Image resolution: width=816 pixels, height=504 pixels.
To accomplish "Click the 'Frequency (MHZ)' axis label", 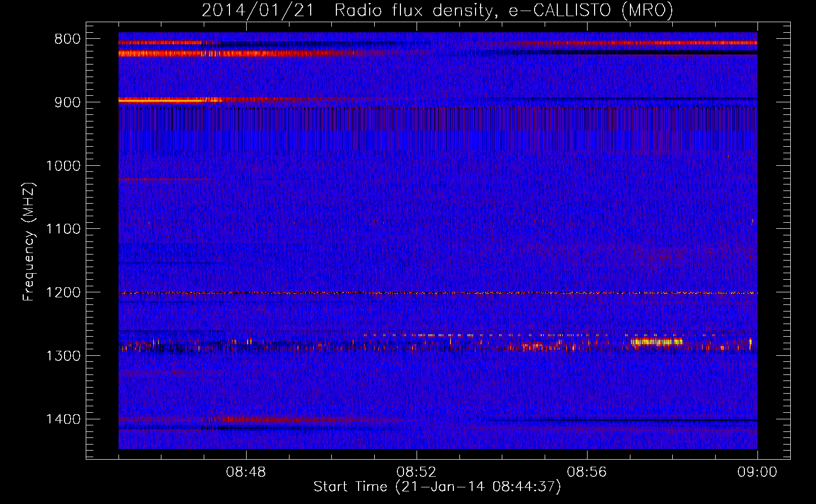I will click(x=29, y=242).
